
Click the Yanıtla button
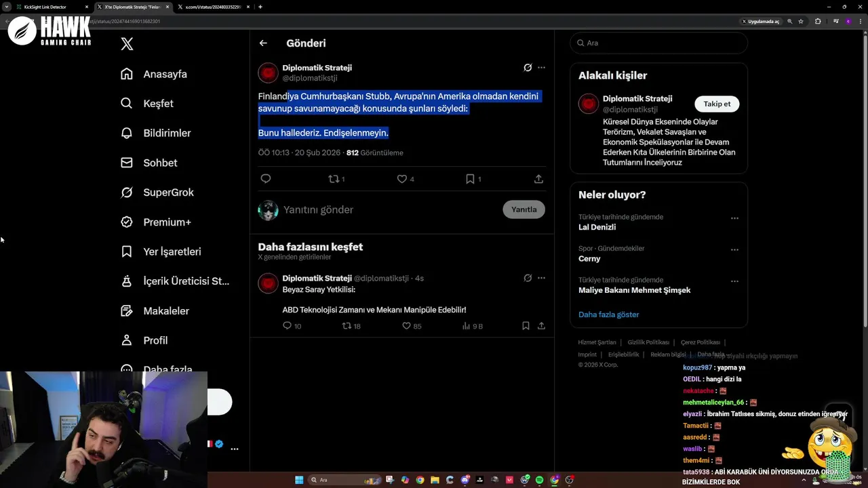(524, 209)
